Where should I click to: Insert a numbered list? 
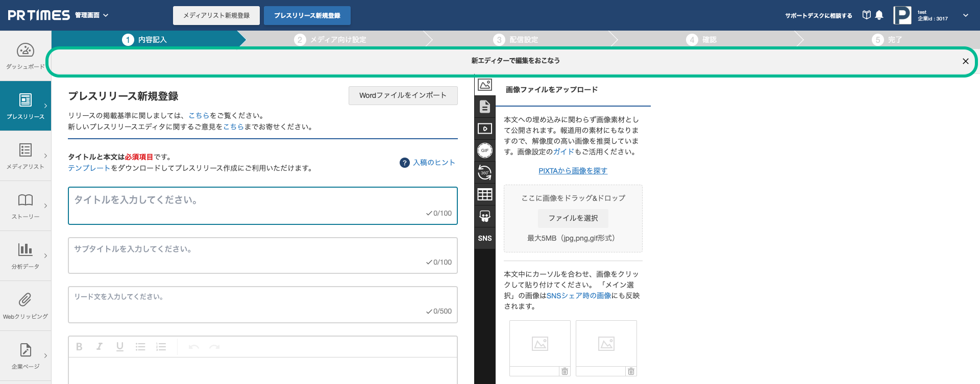point(161,347)
